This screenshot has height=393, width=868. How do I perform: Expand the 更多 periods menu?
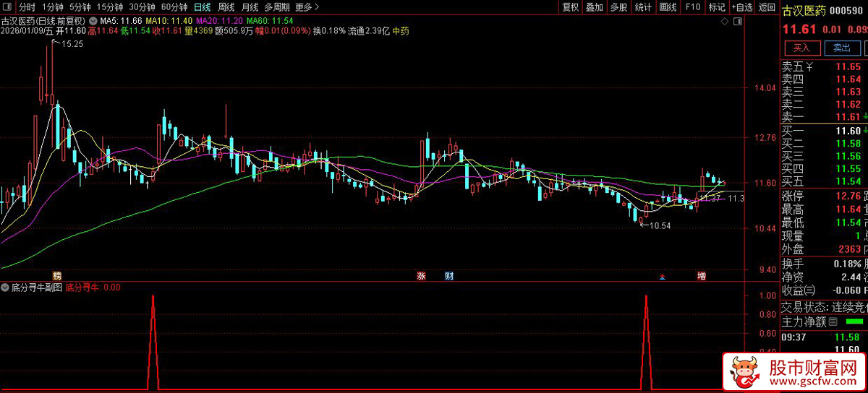(307, 7)
